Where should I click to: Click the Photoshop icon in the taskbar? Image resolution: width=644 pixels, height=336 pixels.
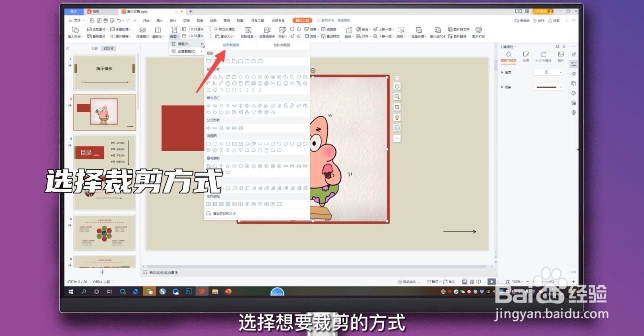(x=189, y=291)
